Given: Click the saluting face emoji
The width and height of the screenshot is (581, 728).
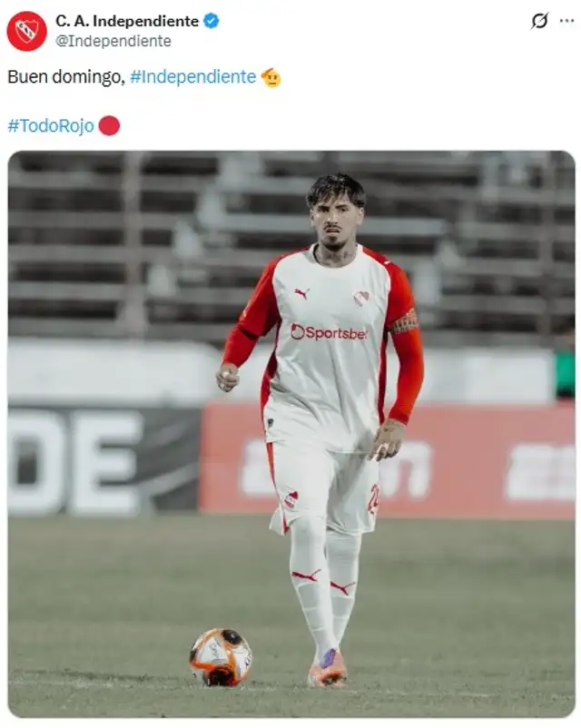Looking at the screenshot, I should 271,77.
